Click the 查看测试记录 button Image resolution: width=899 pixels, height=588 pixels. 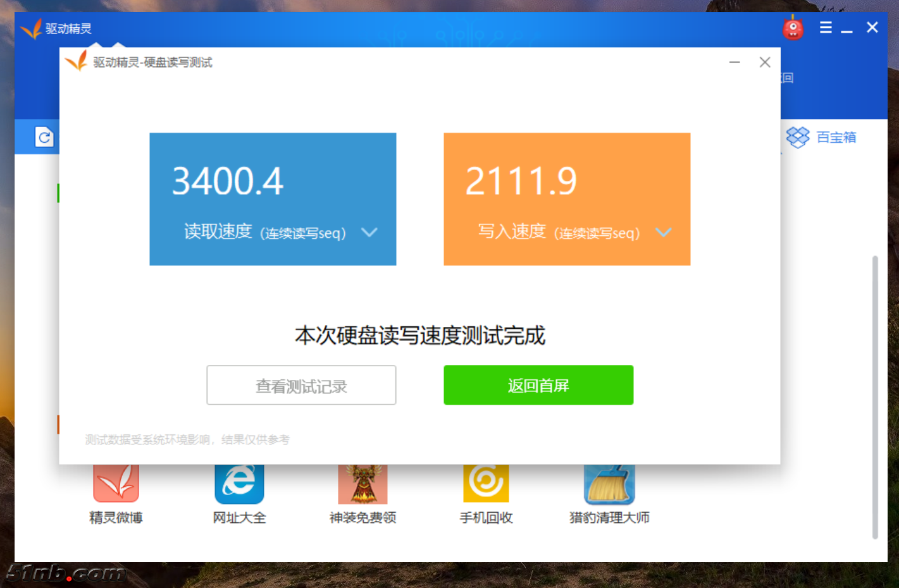[301, 385]
